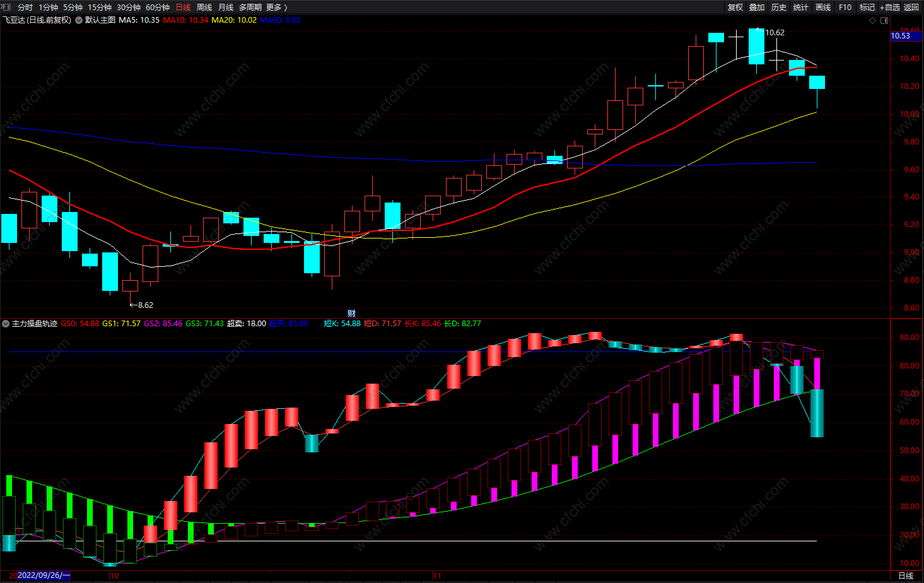Click the 短K: 54.88 value
The width and height of the screenshot is (924, 583).
tap(342, 323)
